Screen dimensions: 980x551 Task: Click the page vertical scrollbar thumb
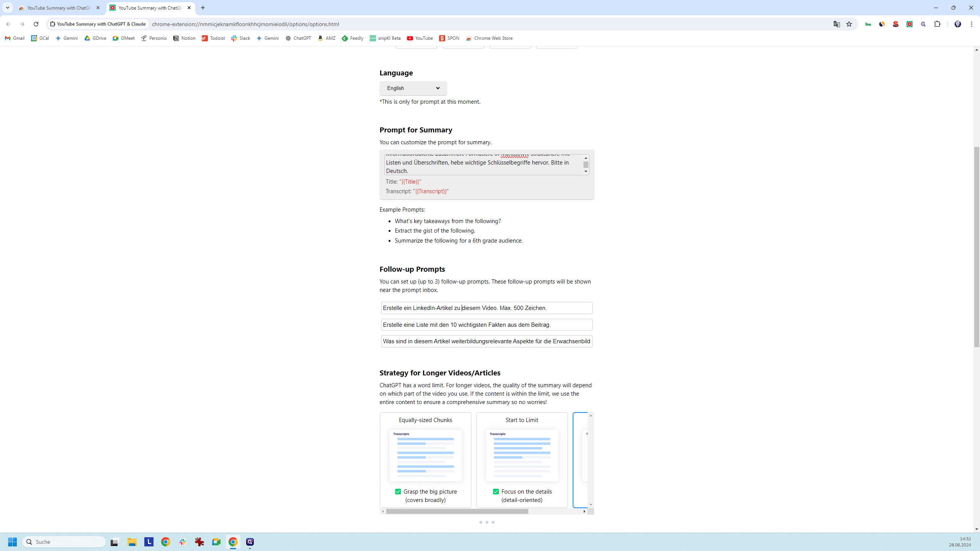pyautogui.click(x=977, y=247)
